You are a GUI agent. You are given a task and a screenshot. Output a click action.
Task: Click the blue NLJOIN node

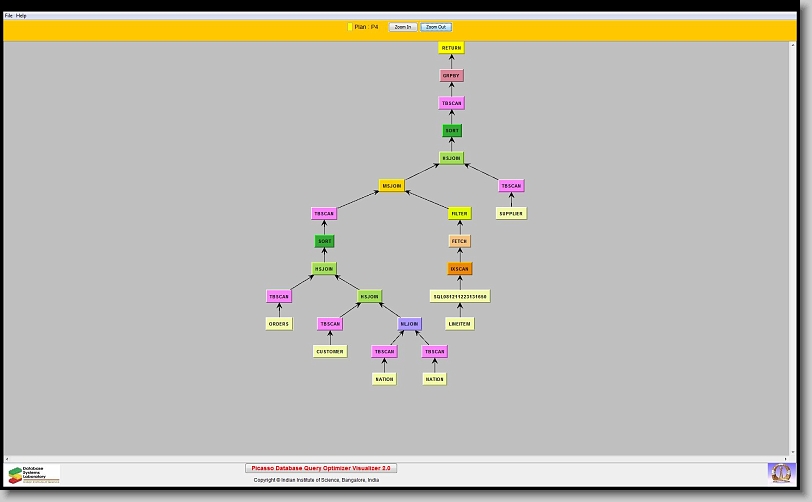coord(409,324)
